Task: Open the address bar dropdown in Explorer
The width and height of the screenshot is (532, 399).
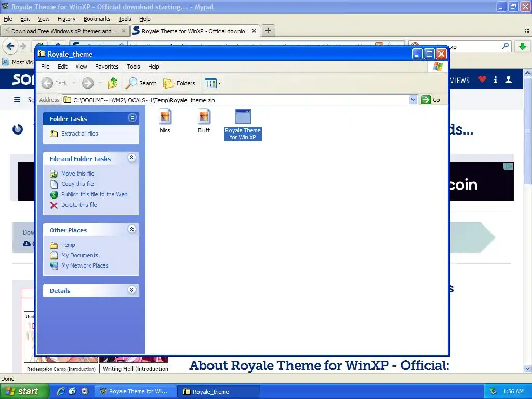Action: pos(413,100)
